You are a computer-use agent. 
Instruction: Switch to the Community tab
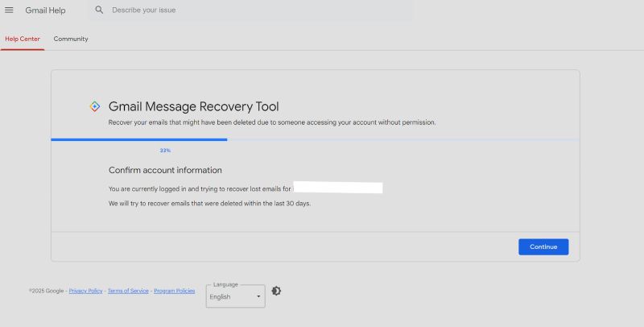click(71, 39)
